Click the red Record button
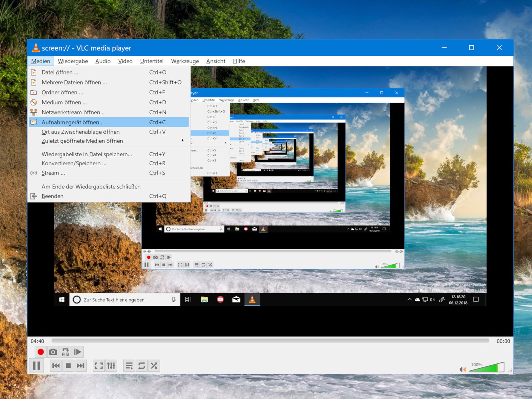The width and height of the screenshot is (532, 399). [x=41, y=352]
